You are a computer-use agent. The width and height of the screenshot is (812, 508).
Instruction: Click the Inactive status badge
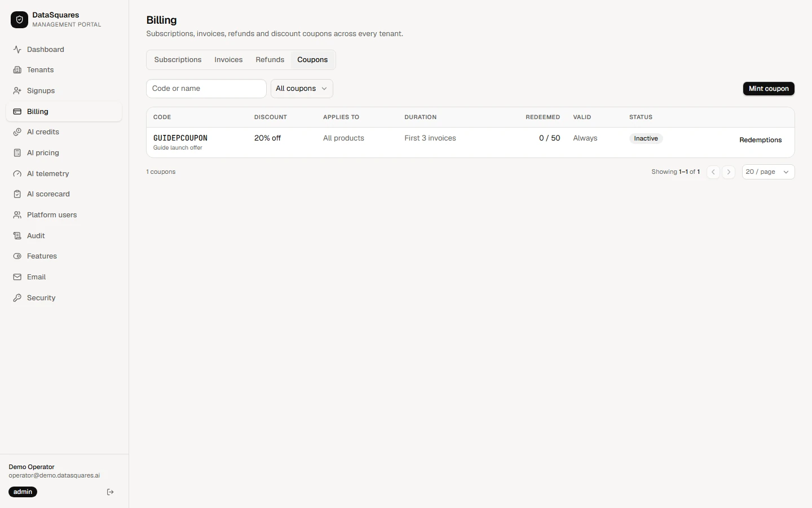(646, 139)
